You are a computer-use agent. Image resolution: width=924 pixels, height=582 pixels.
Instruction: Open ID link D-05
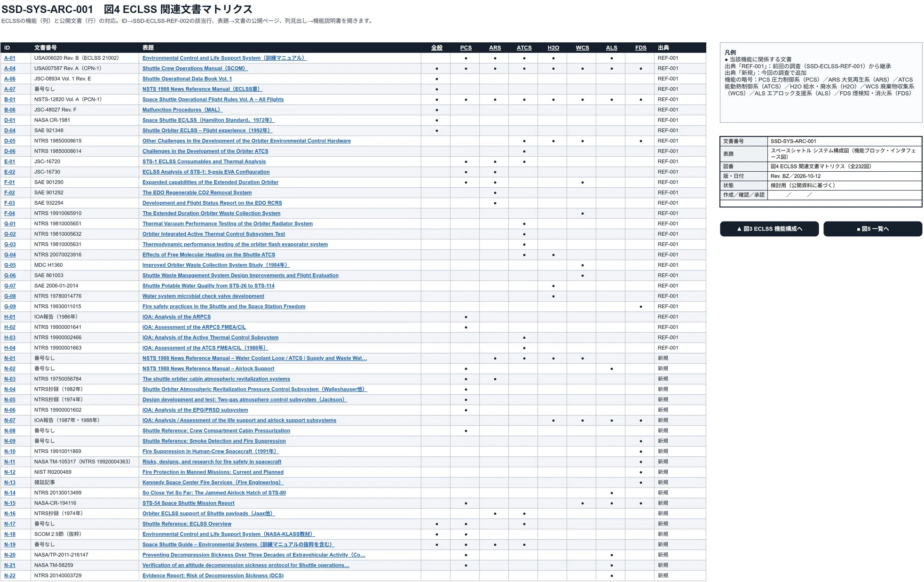click(x=9, y=141)
